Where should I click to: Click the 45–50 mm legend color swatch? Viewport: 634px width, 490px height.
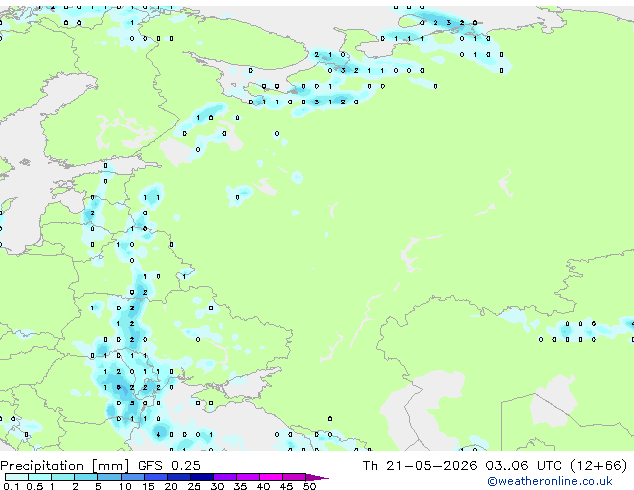(x=294, y=477)
